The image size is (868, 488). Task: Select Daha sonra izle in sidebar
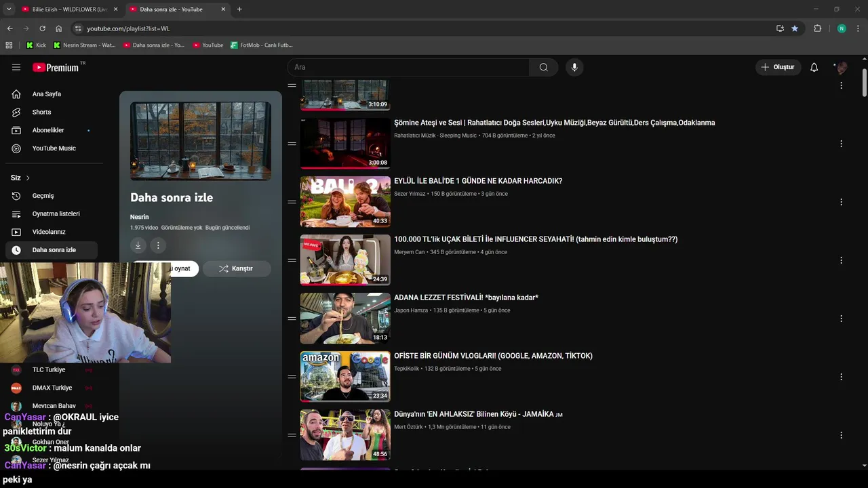click(52, 250)
